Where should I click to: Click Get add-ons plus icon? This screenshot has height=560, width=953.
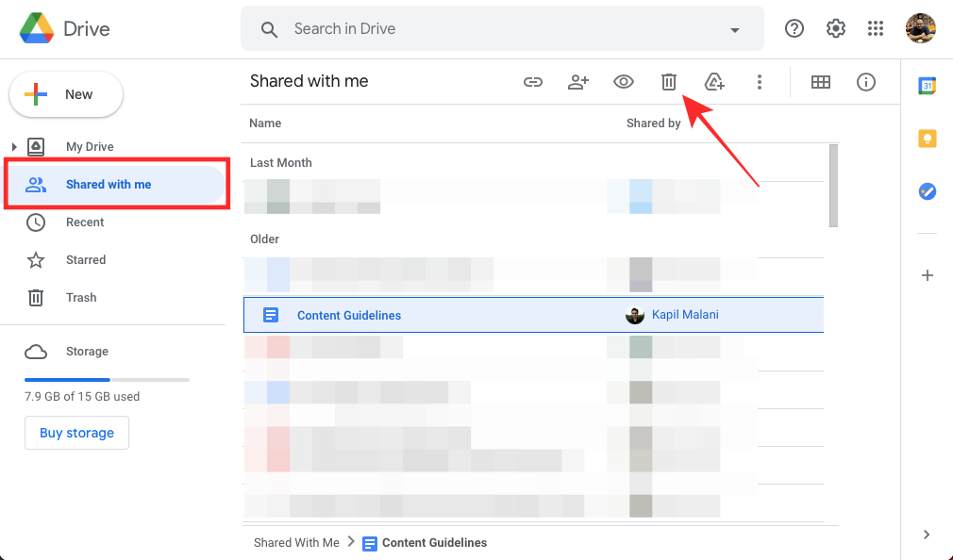tap(927, 275)
